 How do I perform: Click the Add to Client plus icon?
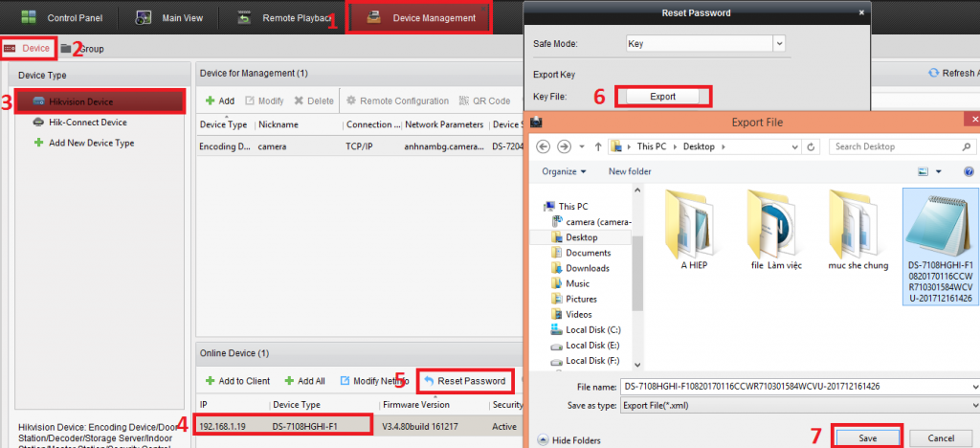[x=211, y=381]
